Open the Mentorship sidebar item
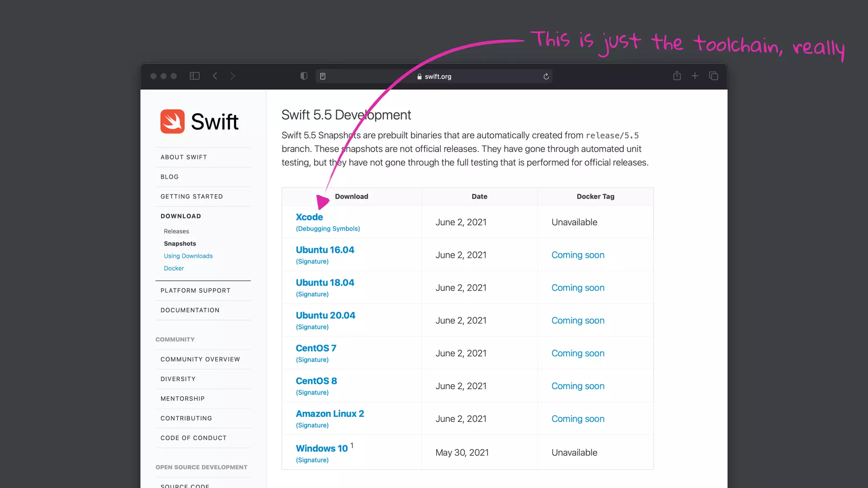The image size is (868, 488). click(182, 399)
